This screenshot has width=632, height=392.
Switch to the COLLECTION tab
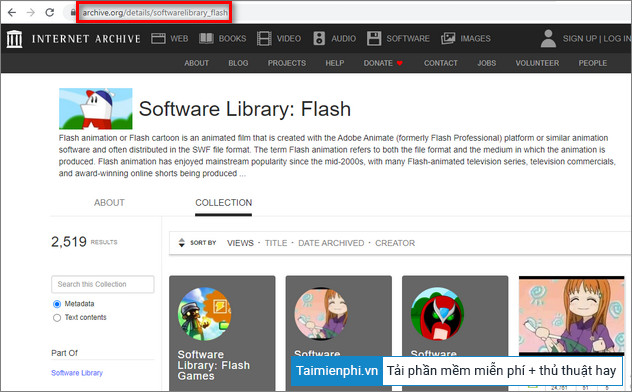224,203
